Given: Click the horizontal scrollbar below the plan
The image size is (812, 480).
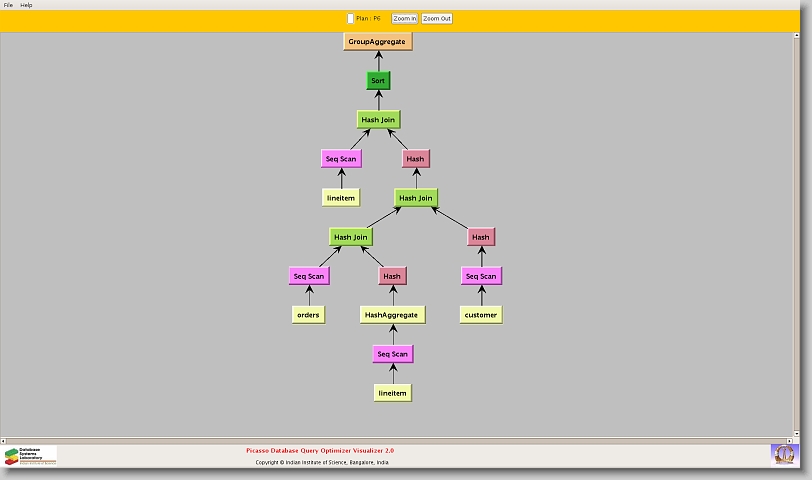Looking at the screenshot, I should 400,439.
